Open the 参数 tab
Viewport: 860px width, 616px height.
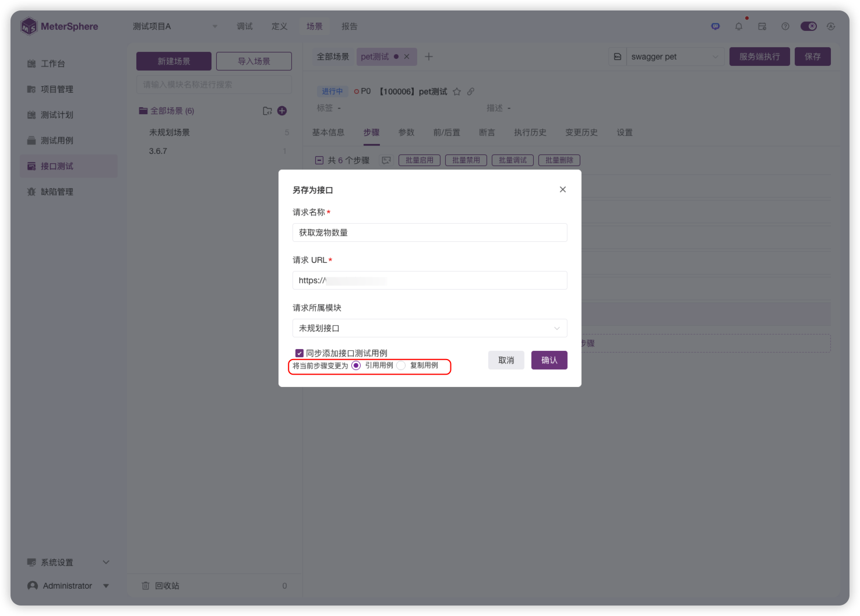pos(407,132)
